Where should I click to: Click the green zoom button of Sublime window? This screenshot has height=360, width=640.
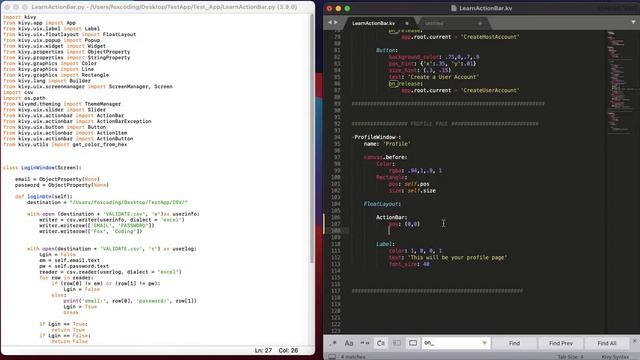tap(347, 8)
